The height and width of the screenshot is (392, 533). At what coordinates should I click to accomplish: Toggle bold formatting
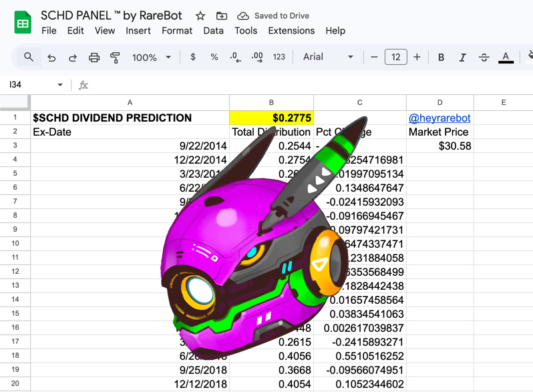pyautogui.click(x=441, y=57)
